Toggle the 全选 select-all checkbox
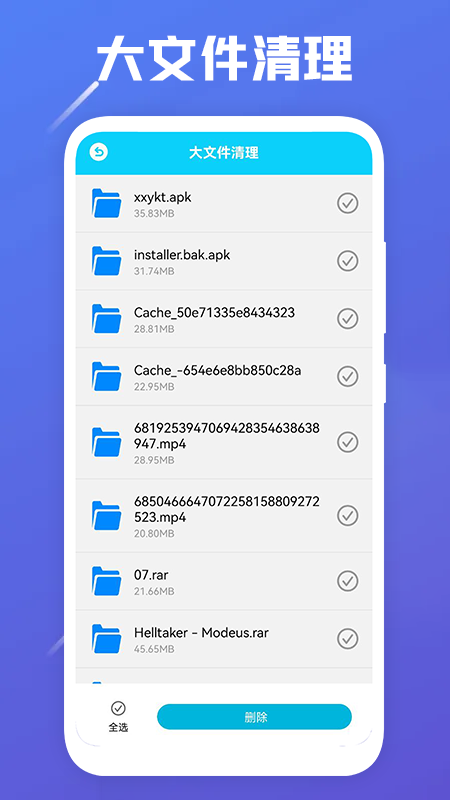450x800 pixels. coord(118,708)
